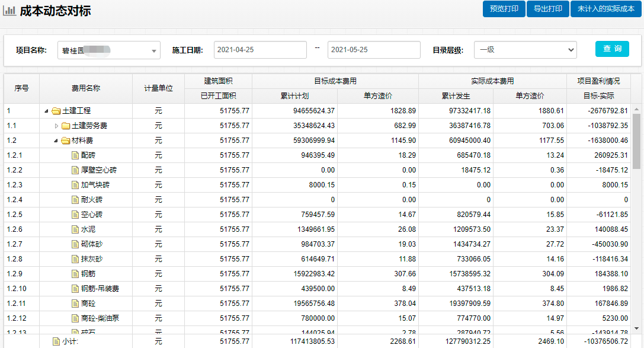Image resolution: width=644 pixels, height=348 pixels.
Task: Click the table scrollbar down arrow
Action: pyautogui.click(x=637, y=328)
